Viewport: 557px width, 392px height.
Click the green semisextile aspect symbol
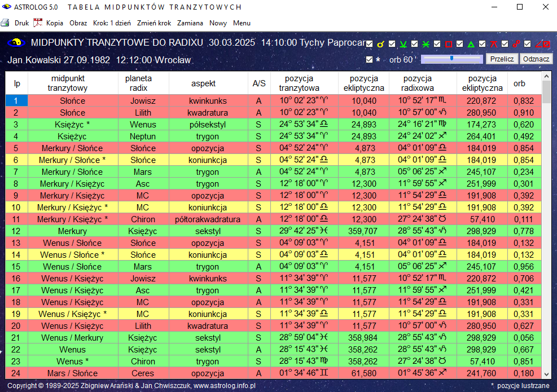coord(404,44)
